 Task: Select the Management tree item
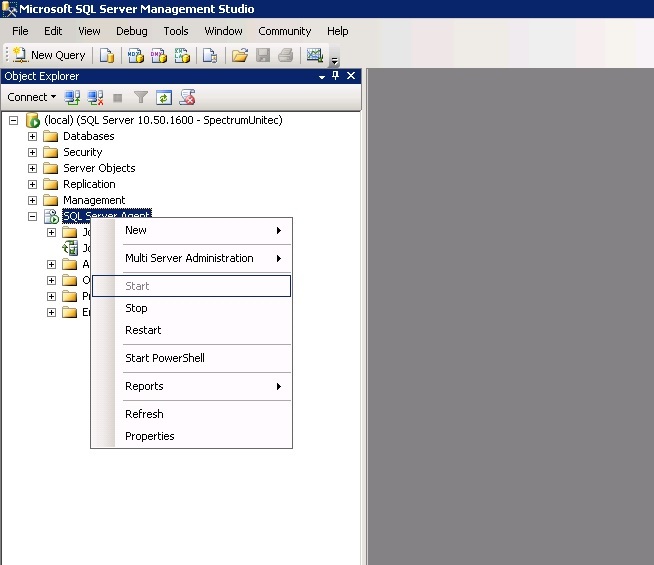point(94,200)
